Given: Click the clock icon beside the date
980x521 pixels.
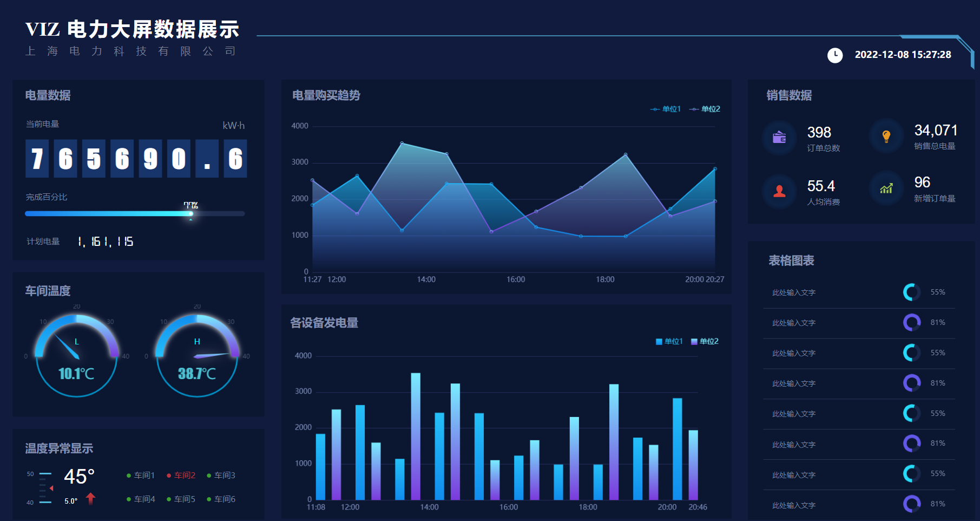Looking at the screenshot, I should pos(835,55).
